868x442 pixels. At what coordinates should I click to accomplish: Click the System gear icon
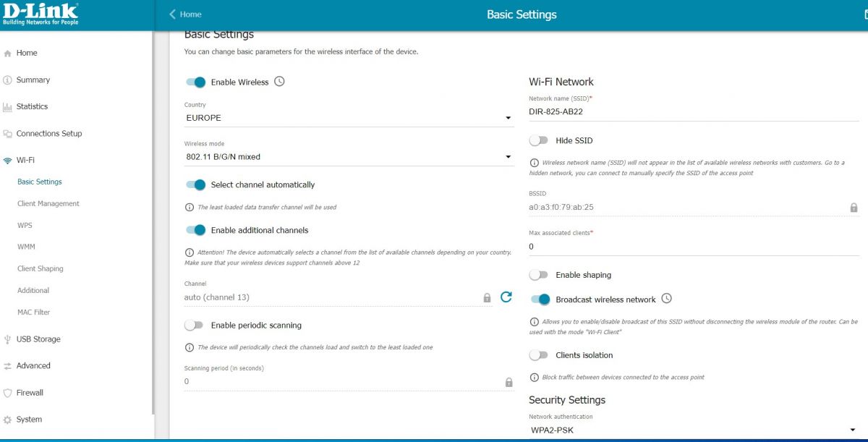(x=8, y=420)
